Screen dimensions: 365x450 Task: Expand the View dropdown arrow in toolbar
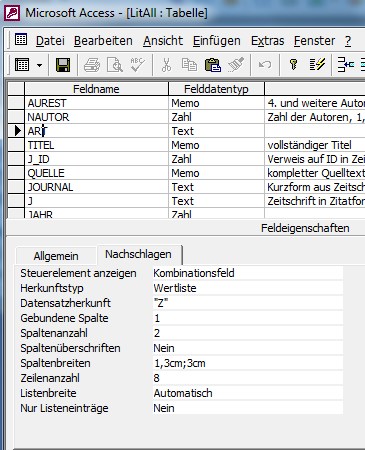(x=40, y=65)
